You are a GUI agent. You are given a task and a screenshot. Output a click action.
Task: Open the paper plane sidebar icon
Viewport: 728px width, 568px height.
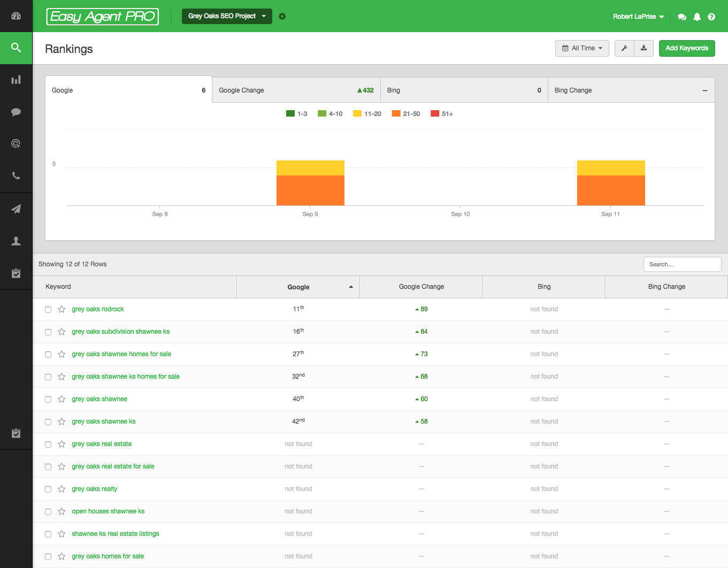click(16, 209)
